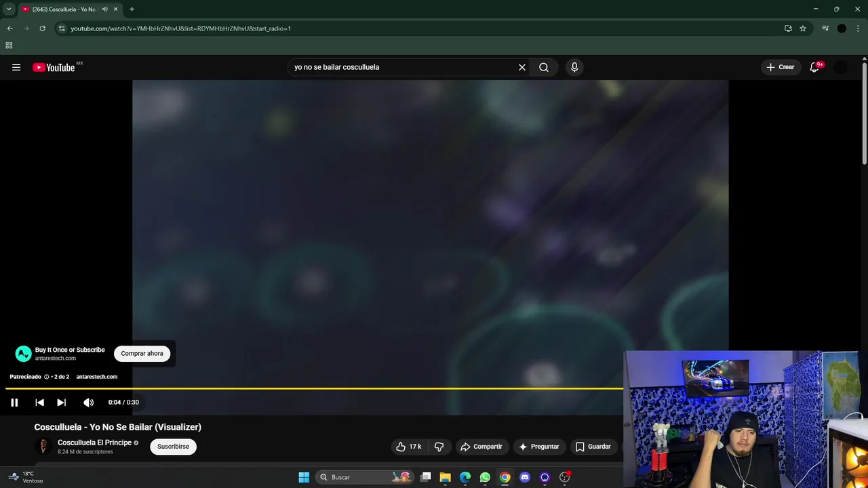The width and height of the screenshot is (868, 488).
Task: Open Microsoft Edge on taskbar
Action: [465, 477]
